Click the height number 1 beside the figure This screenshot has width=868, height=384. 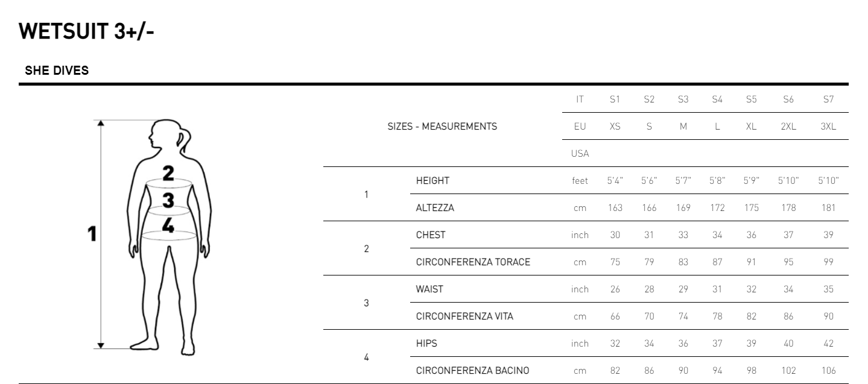pyautogui.click(x=92, y=233)
